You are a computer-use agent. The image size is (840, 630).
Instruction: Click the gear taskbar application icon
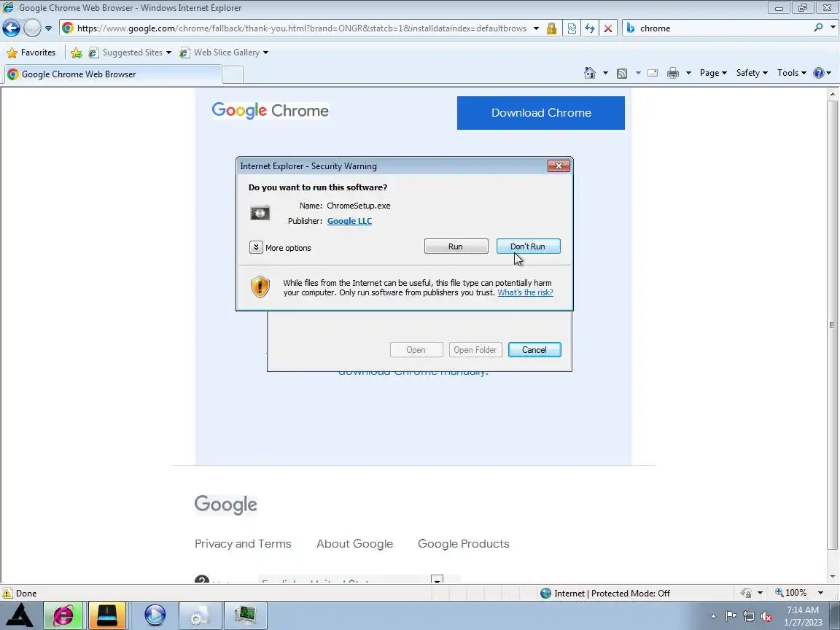[200, 615]
